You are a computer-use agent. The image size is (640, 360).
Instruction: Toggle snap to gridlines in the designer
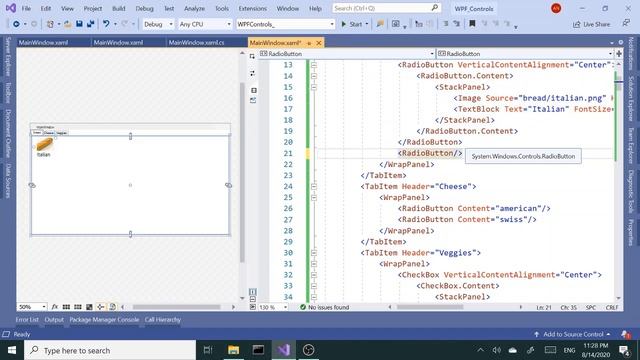click(78, 307)
